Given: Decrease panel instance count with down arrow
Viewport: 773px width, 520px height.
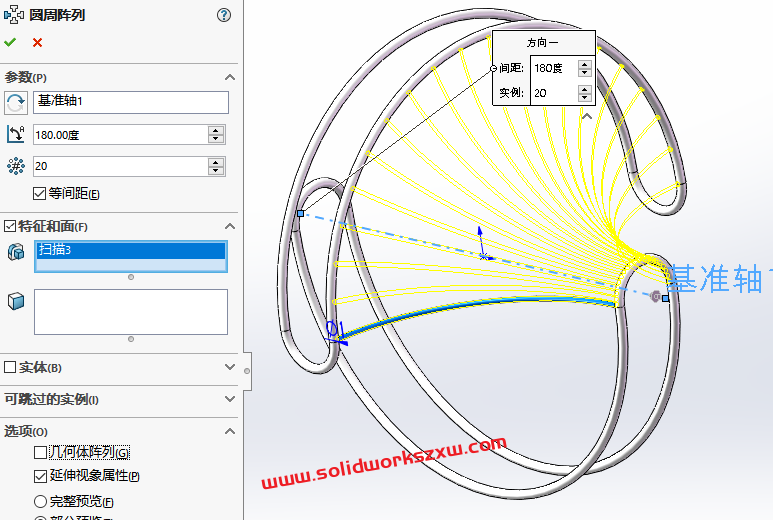Looking at the screenshot, I should 216,171.
